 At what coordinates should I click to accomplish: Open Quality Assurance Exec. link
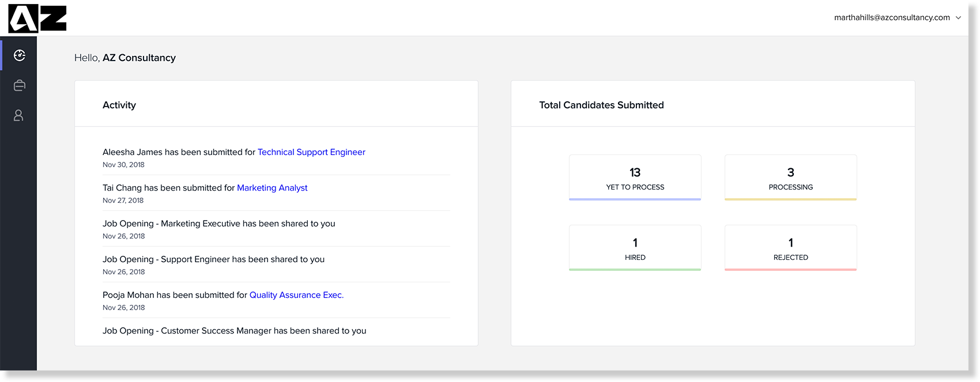(x=296, y=295)
